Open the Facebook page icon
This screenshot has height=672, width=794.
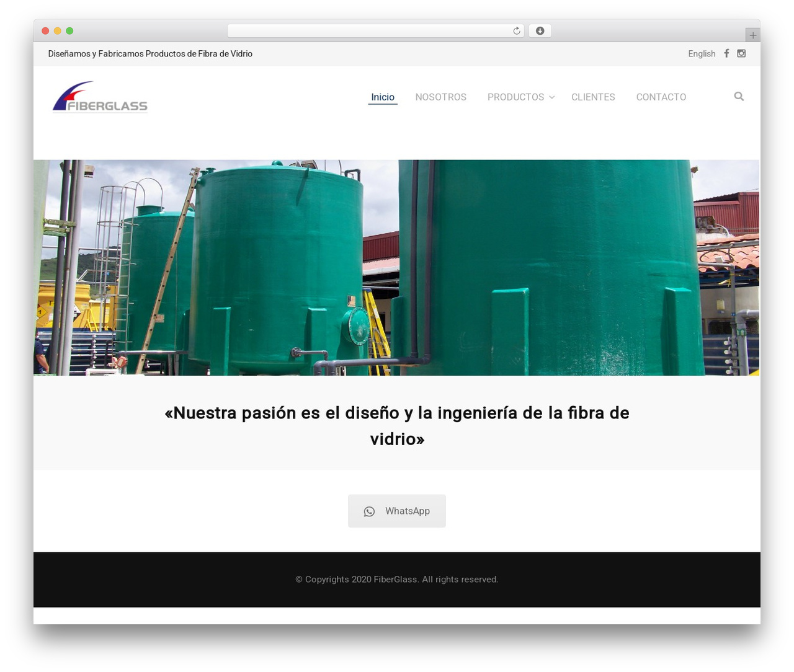[x=726, y=53]
